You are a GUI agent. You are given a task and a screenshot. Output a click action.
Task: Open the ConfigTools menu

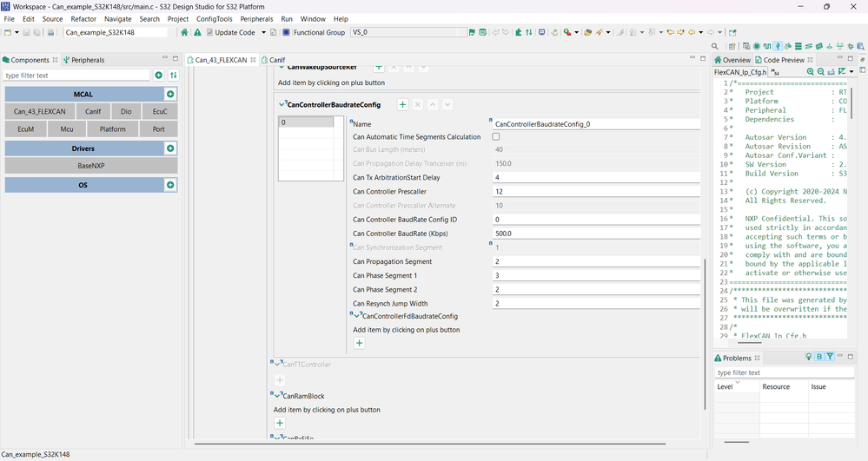[214, 18]
